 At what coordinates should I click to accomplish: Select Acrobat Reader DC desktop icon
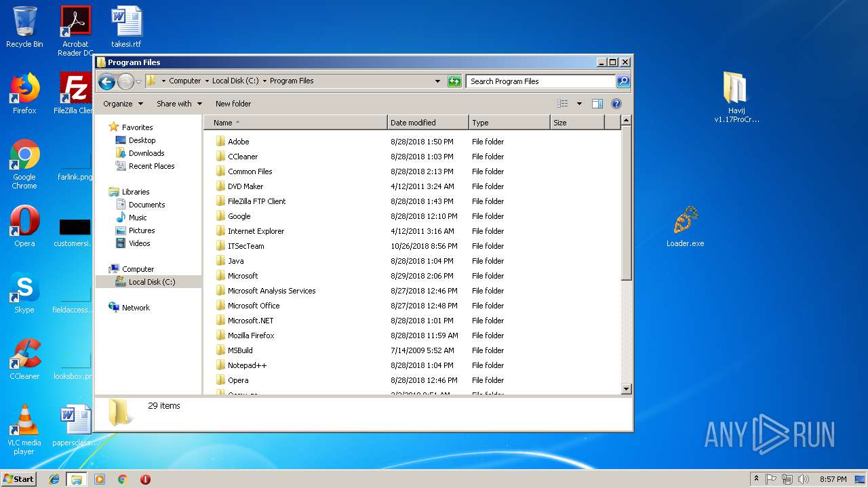(75, 31)
